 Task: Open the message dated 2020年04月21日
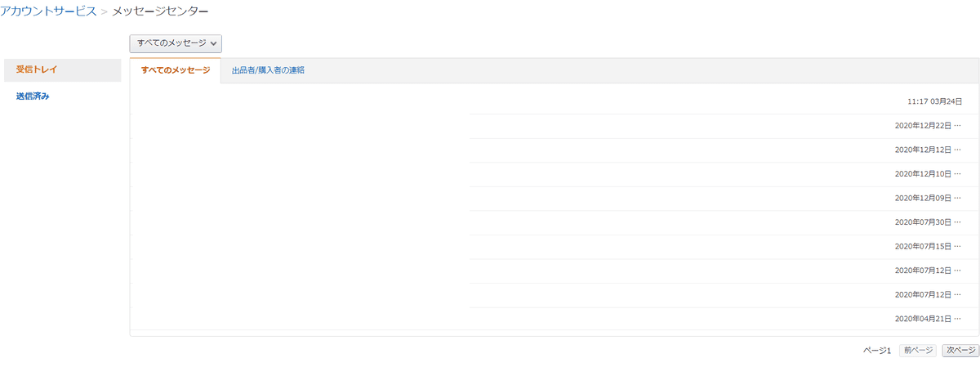coord(923,319)
